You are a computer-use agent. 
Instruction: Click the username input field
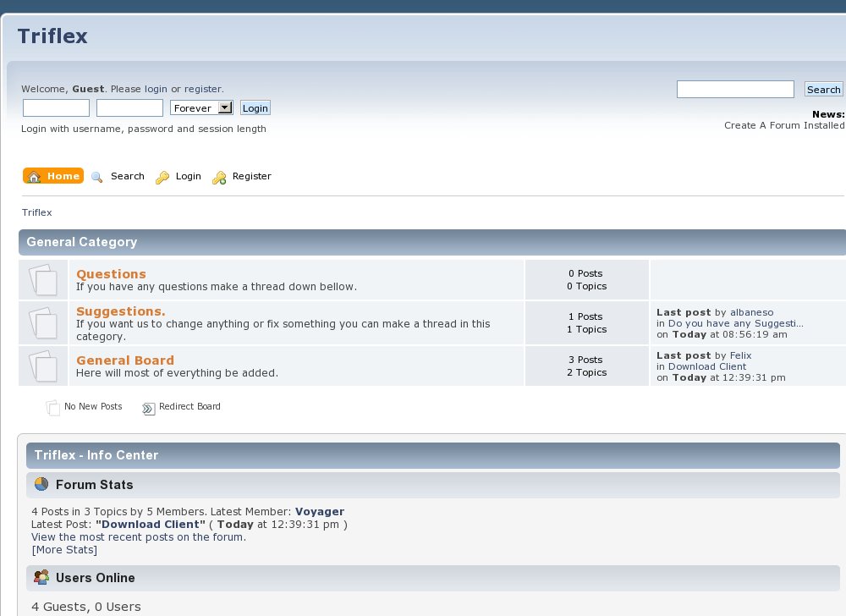point(56,108)
